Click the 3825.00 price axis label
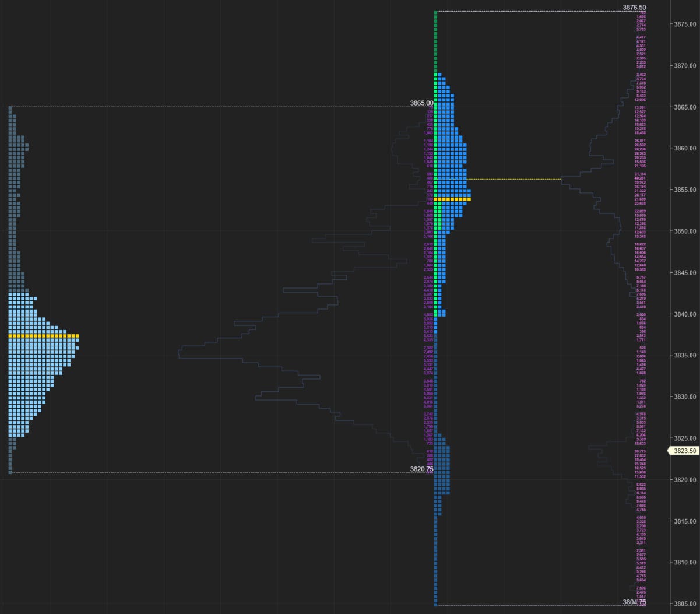 click(684, 438)
